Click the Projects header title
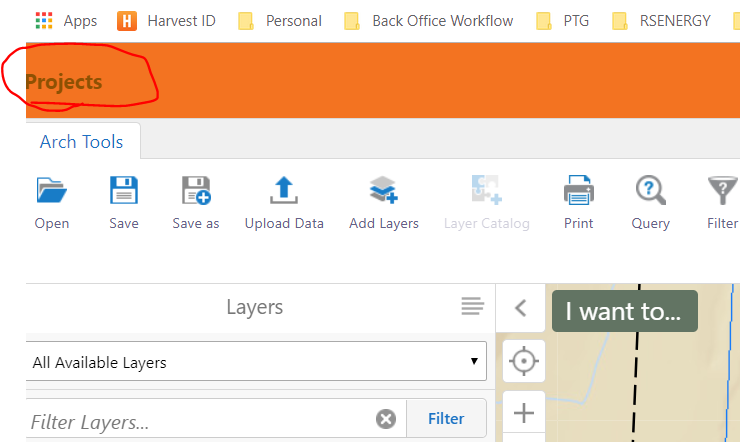Image resolution: width=740 pixels, height=442 pixels. [64, 82]
